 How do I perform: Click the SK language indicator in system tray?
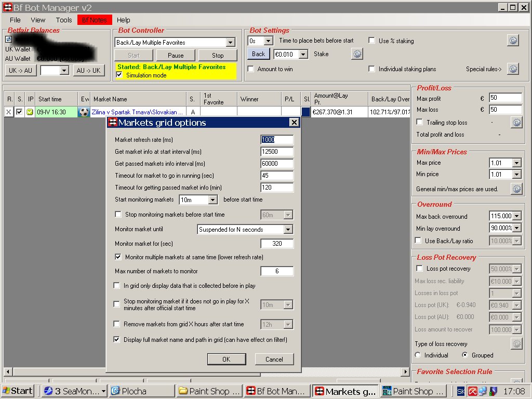pos(461,391)
